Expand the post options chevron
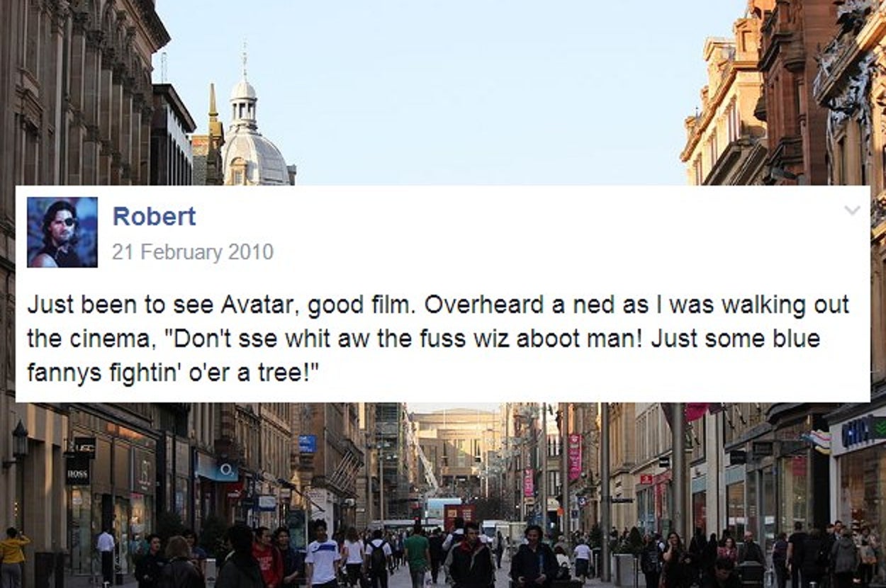This screenshot has width=886, height=588. point(852,210)
